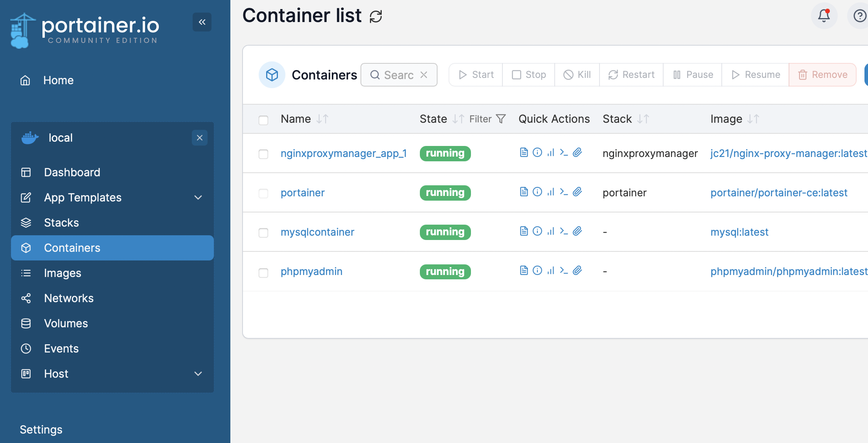Clear the search field with X
This screenshot has width=868, height=443.
point(424,75)
